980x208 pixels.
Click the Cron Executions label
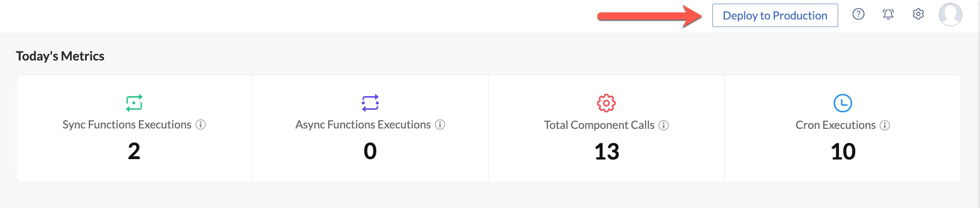pos(836,125)
